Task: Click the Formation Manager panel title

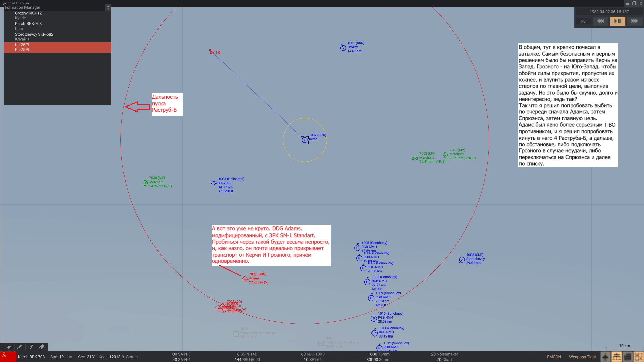Action: (x=22, y=7)
